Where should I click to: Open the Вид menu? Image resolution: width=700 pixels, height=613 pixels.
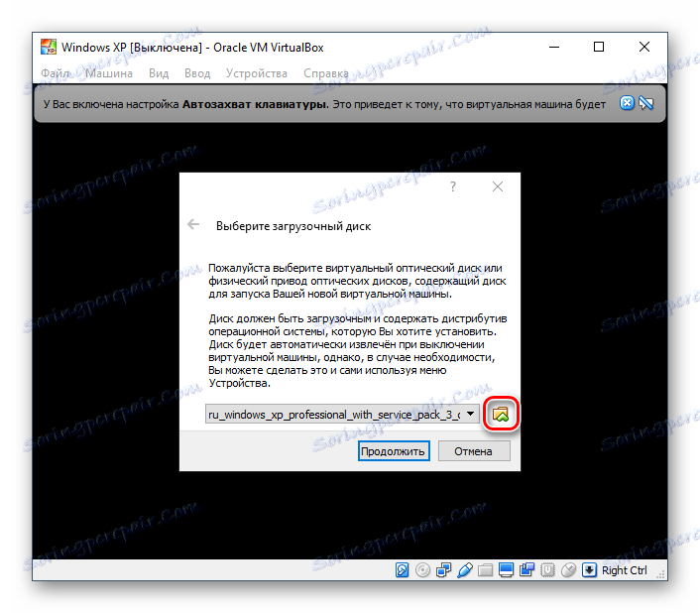coord(159,73)
